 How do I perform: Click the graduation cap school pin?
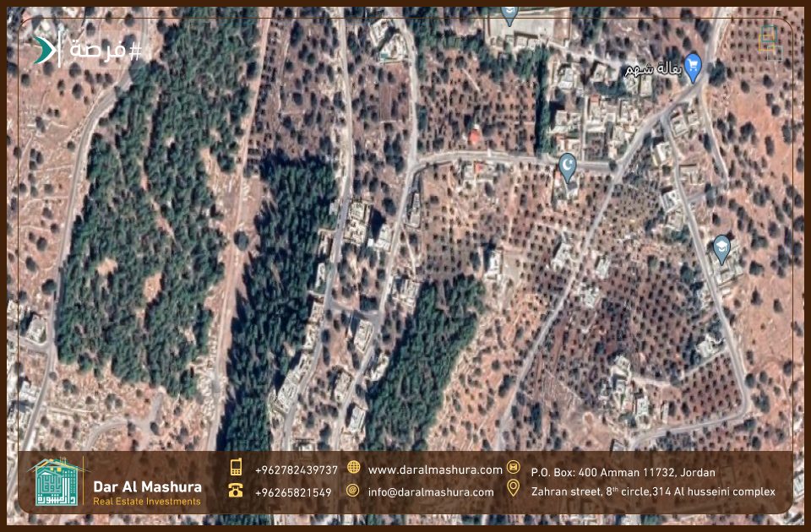(721, 247)
